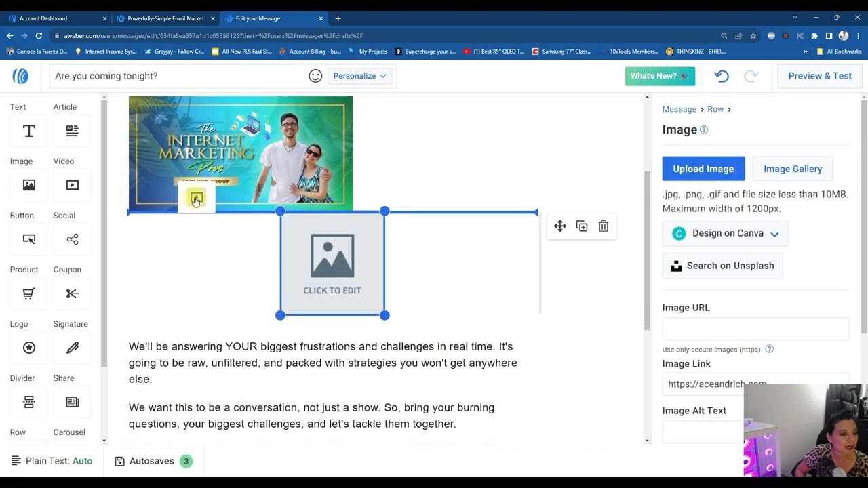Click the CLICK TO EDIT image placeholder
Viewport: 868px width, 488px height.
(332, 264)
